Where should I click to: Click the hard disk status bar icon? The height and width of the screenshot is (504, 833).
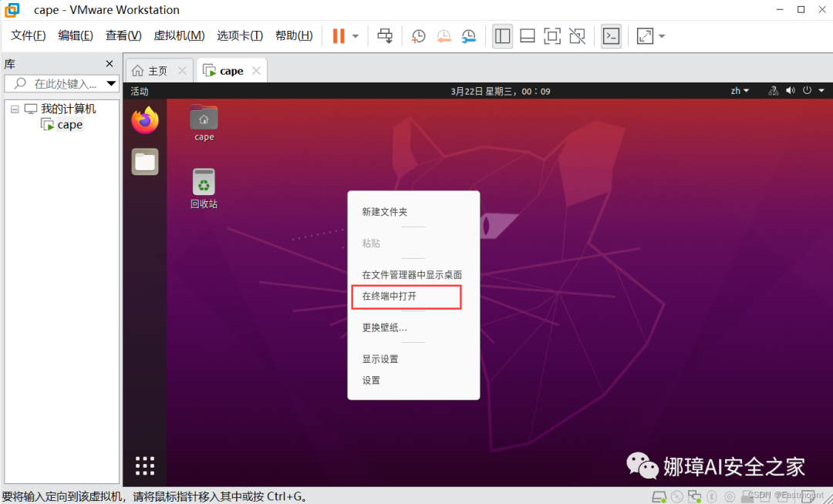coord(659,496)
